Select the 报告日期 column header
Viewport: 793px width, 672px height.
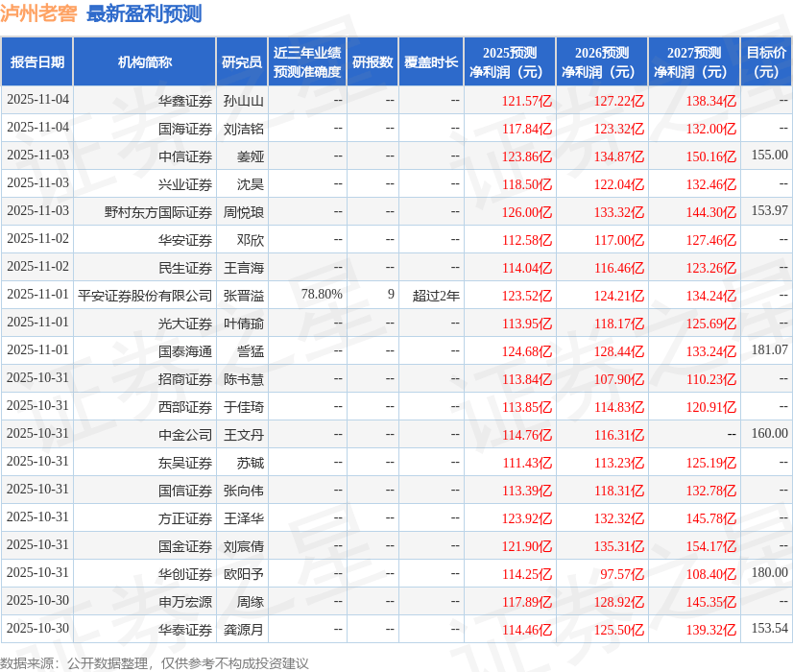[x=39, y=60]
